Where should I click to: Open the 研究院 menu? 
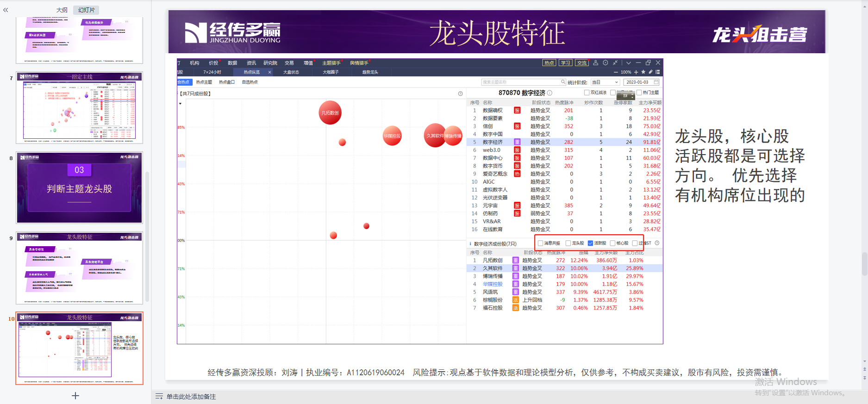[270, 63]
